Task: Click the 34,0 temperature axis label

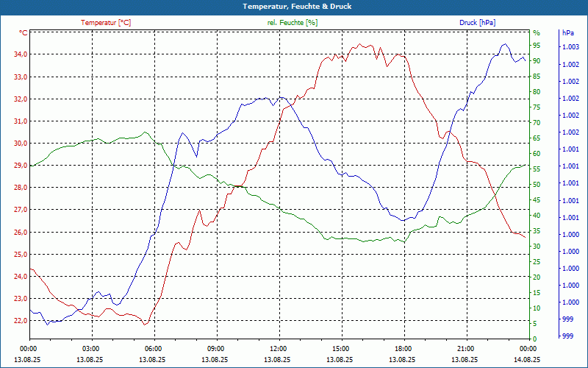Action: pos(21,54)
